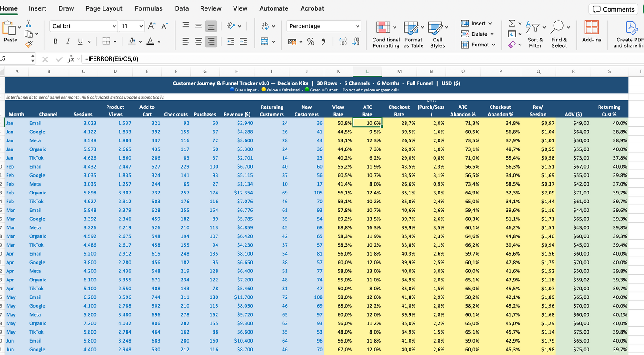This screenshot has width=644, height=355.
Task: Apply comma style icon
Action: click(x=324, y=42)
